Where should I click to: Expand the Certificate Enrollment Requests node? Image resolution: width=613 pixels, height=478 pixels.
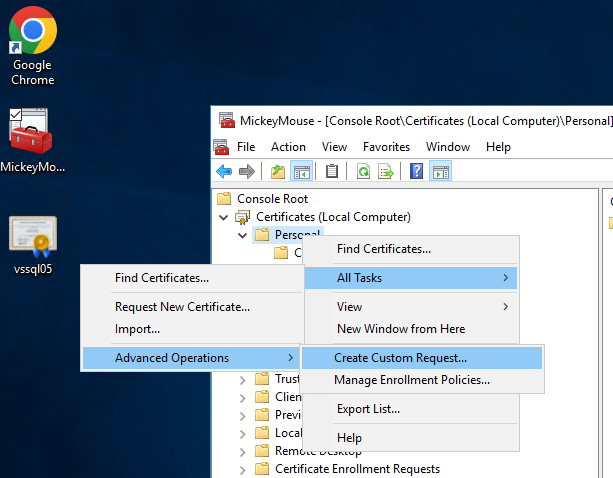coord(242,469)
